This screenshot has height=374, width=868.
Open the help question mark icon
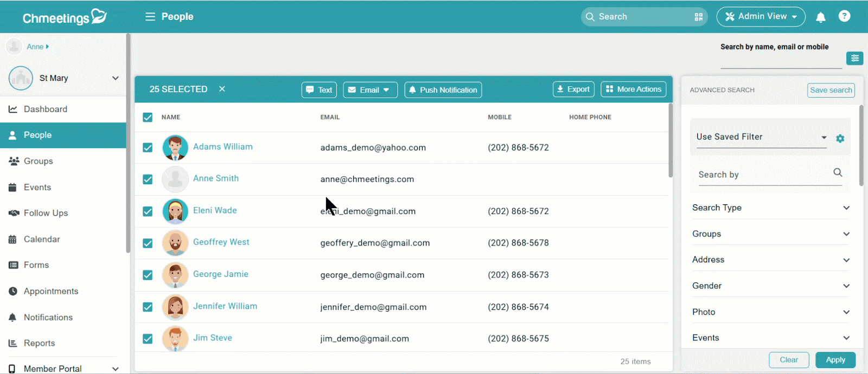844,16
